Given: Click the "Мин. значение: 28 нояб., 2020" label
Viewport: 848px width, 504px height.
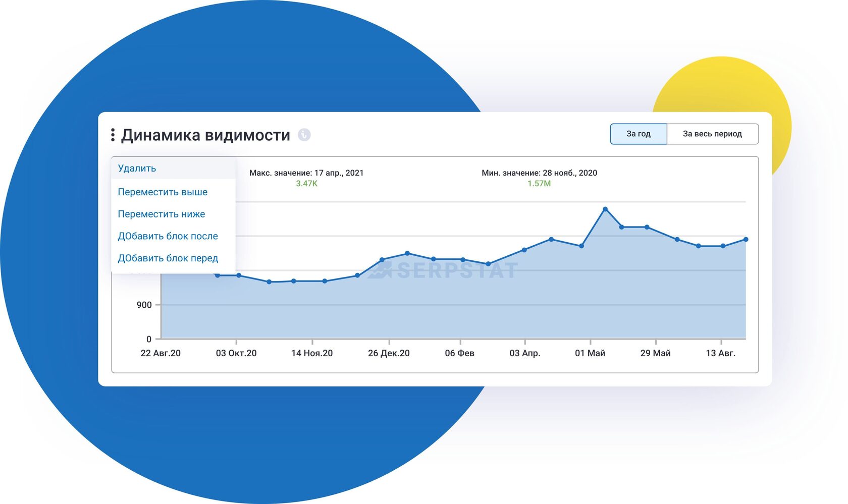Looking at the screenshot, I should 540,173.
